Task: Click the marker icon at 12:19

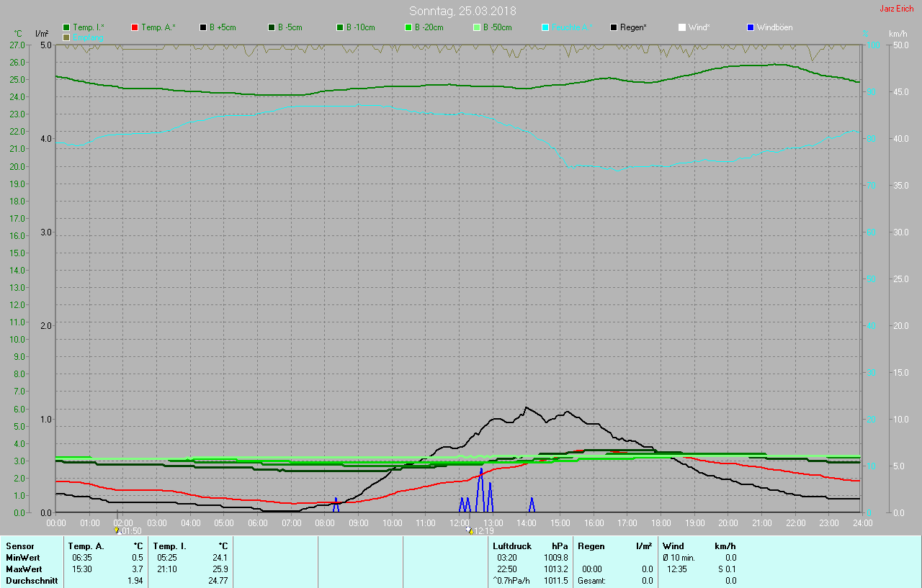Action: 469,530
